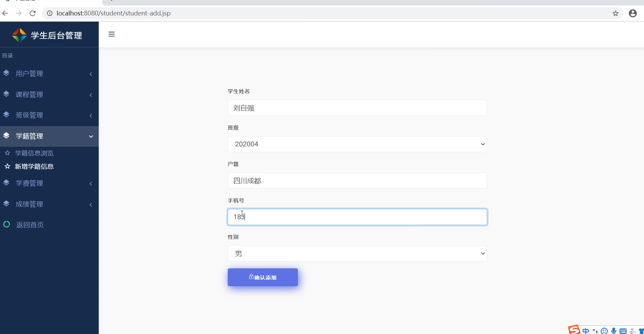
Task: Click the 学生姓名 field containing 刘自强
Action: pos(357,108)
